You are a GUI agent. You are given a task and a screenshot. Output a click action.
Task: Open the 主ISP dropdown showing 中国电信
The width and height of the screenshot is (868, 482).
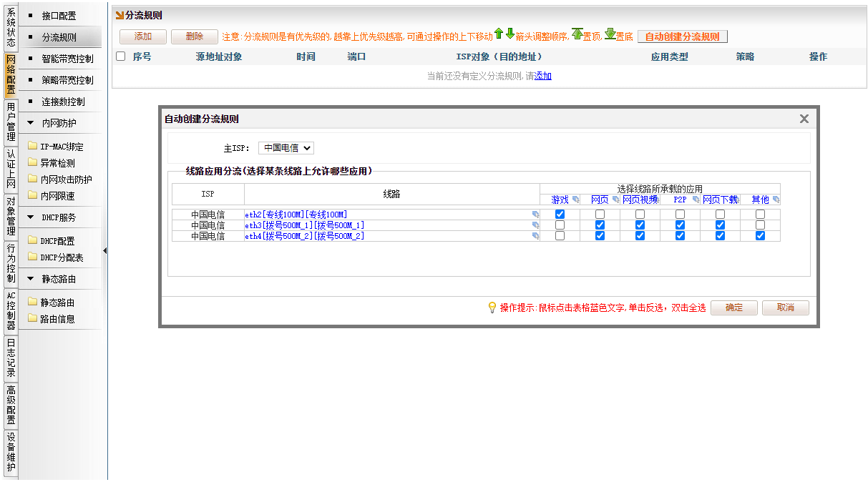(286, 148)
